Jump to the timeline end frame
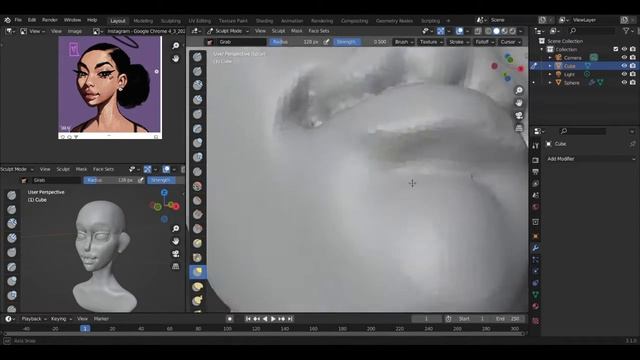640x360 pixels. point(290,319)
